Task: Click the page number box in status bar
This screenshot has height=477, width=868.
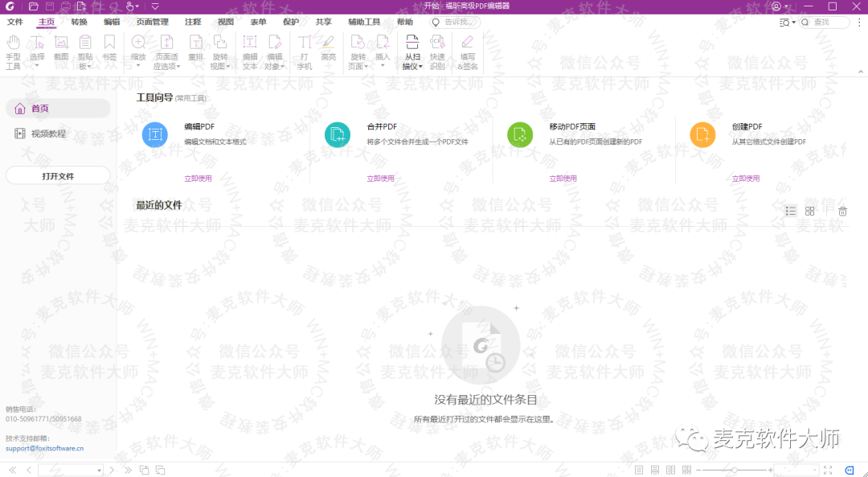Action: pos(70,470)
